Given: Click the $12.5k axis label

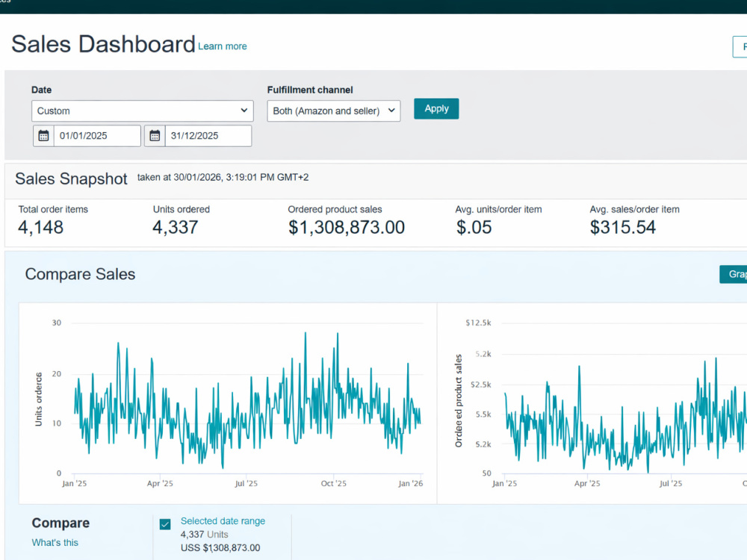Looking at the screenshot, I should pyautogui.click(x=478, y=323).
